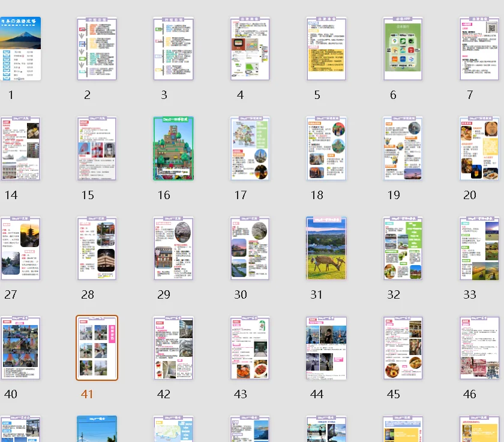The height and width of the screenshot is (442, 504).
Task: Select slide 3 thumbnail
Action: pyautogui.click(x=173, y=49)
